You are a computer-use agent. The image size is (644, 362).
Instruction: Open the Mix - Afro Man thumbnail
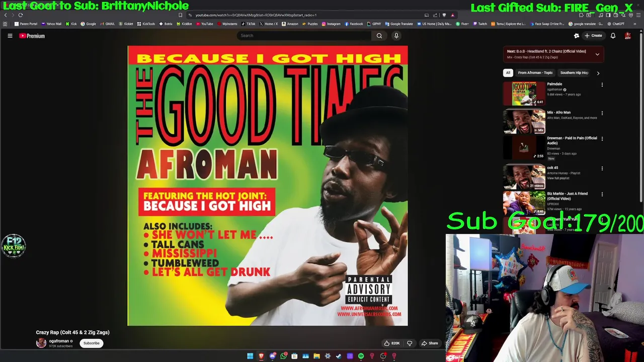click(x=524, y=122)
